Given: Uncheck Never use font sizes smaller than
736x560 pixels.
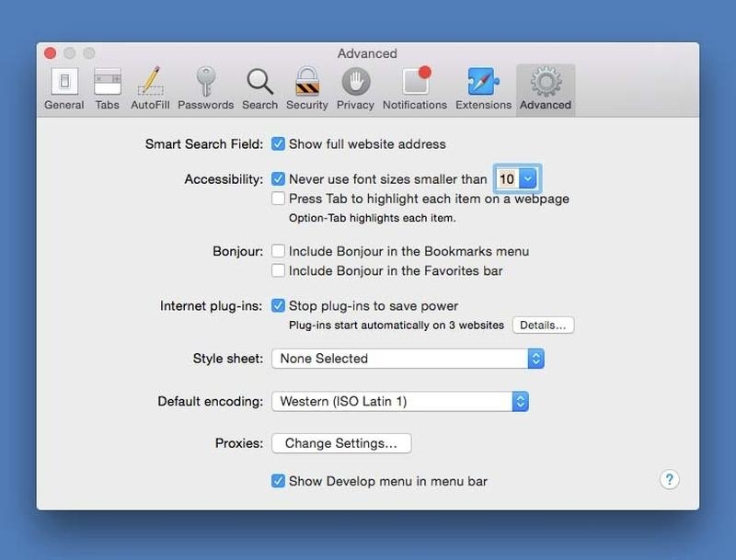Looking at the screenshot, I should [278, 178].
